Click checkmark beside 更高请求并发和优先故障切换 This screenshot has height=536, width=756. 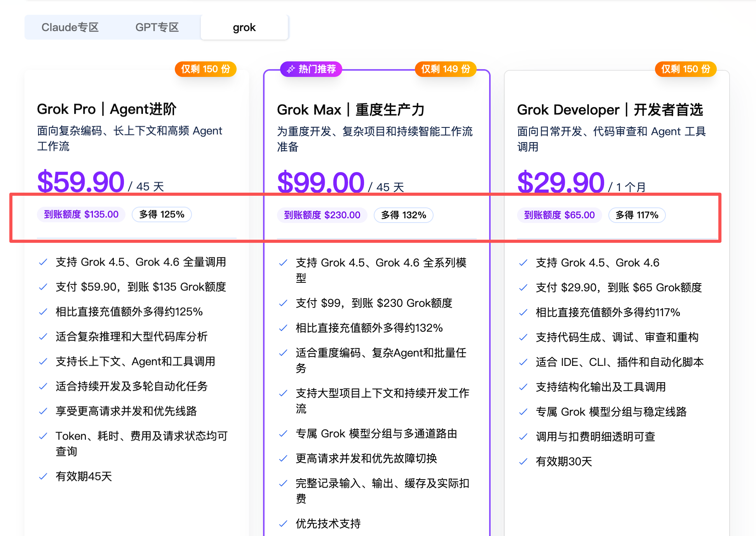point(283,459)
